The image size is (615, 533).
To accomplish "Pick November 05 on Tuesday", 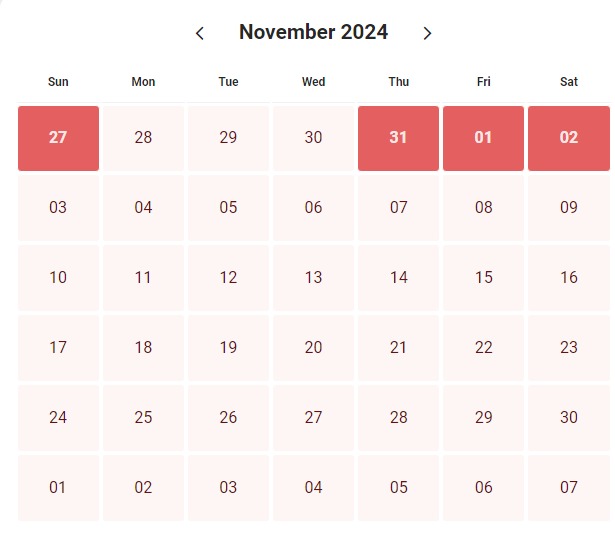I will pos(229,208).
